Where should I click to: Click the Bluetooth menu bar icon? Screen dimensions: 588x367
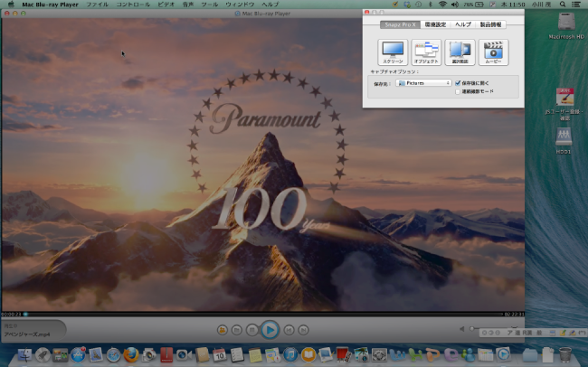[x=431, y=5]
